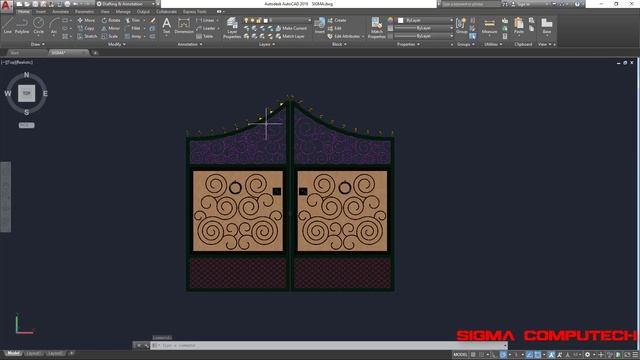640x360 pixels.
Task: Add a new drawing tab with plus button
Action: [x=95, y=53]
